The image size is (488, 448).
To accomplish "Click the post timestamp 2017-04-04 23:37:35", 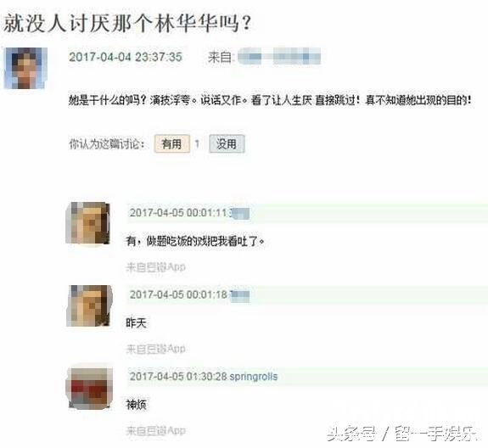I will click(126, 57).
